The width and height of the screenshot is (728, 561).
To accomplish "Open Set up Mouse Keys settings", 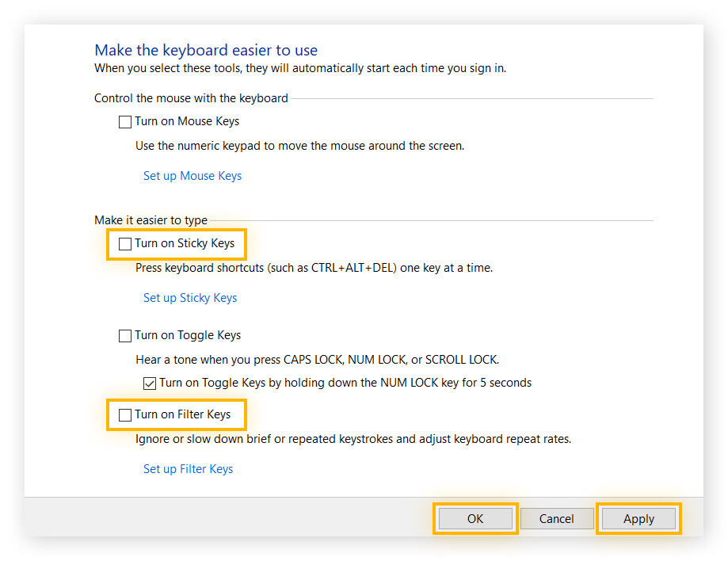I will [192, 175].
